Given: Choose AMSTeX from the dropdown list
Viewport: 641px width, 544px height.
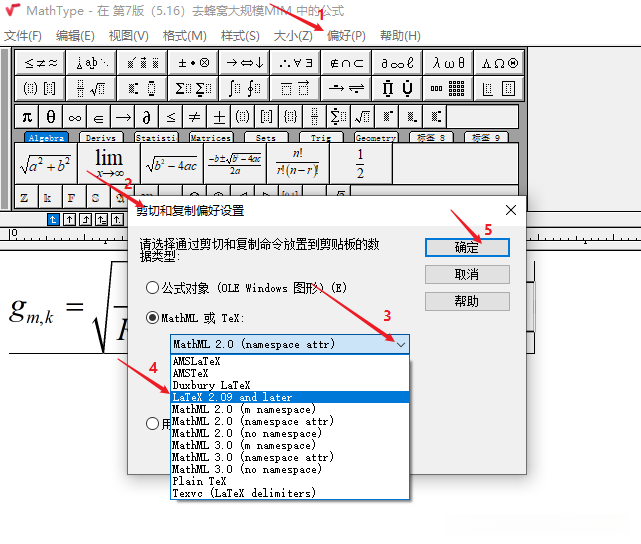Looking at the screenshot, I should pos(290,373).
